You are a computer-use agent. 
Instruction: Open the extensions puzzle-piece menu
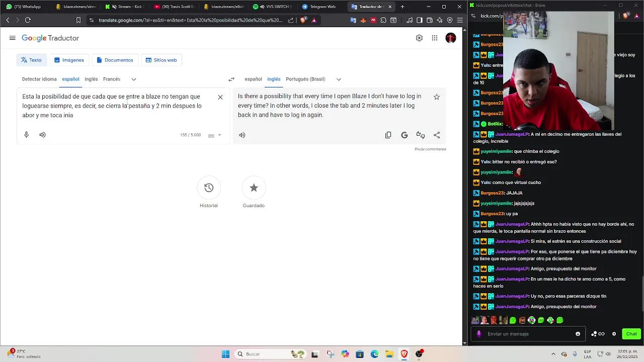click(x=383, y=20)
